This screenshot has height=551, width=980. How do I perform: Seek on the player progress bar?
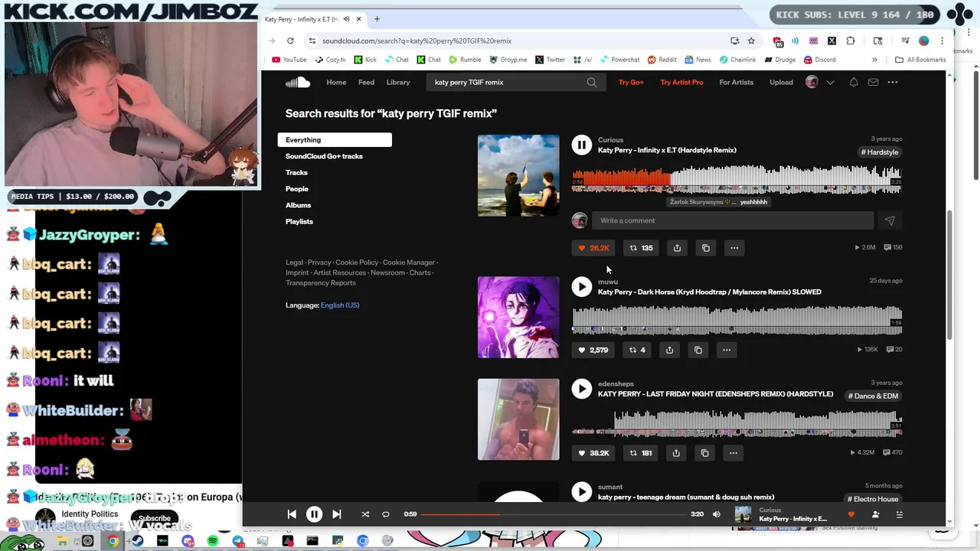point(554,514)
